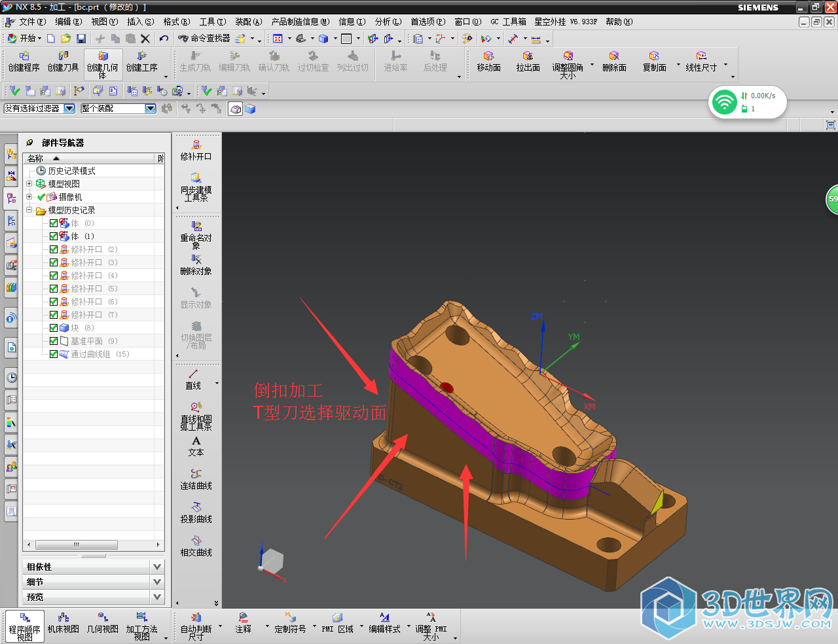838x644 pixels.
Task: Expand the 模型视图 tree node
Action: (29, 184)
